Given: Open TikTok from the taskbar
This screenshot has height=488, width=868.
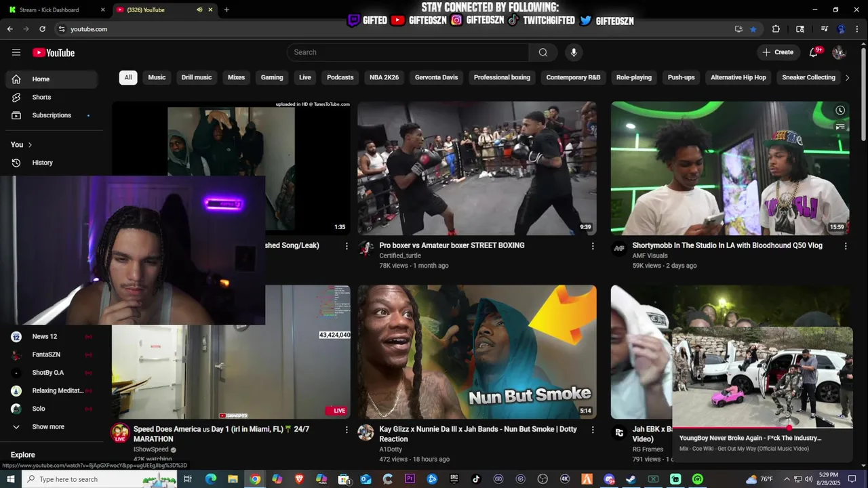Looking at the screenshot, I should (x=476, y=479).
